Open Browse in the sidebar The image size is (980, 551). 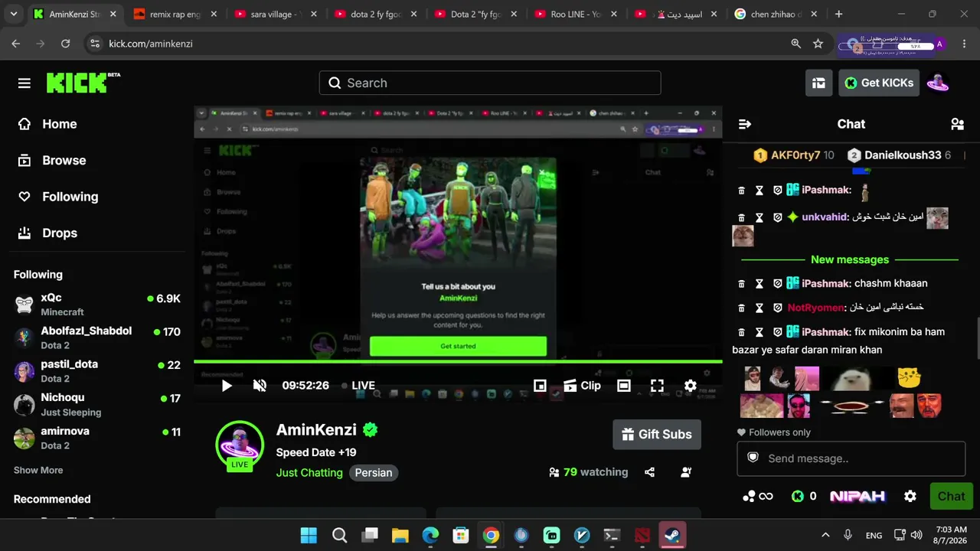pyautogui.click(x=52, y=160)
